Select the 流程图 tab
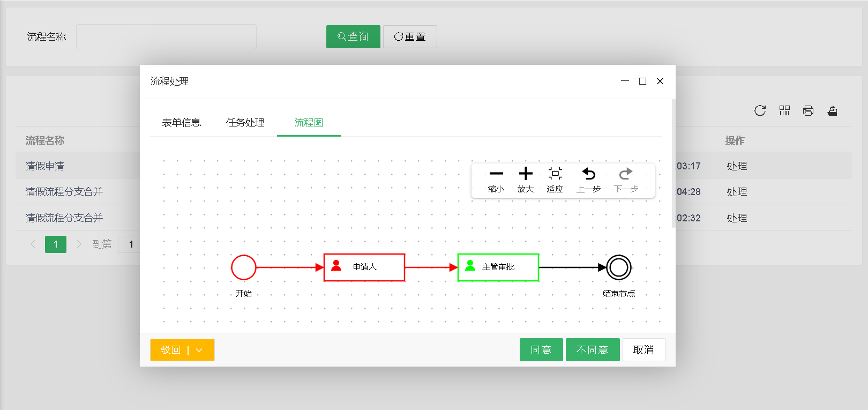868x410 pixels. (x=309, y=123)
